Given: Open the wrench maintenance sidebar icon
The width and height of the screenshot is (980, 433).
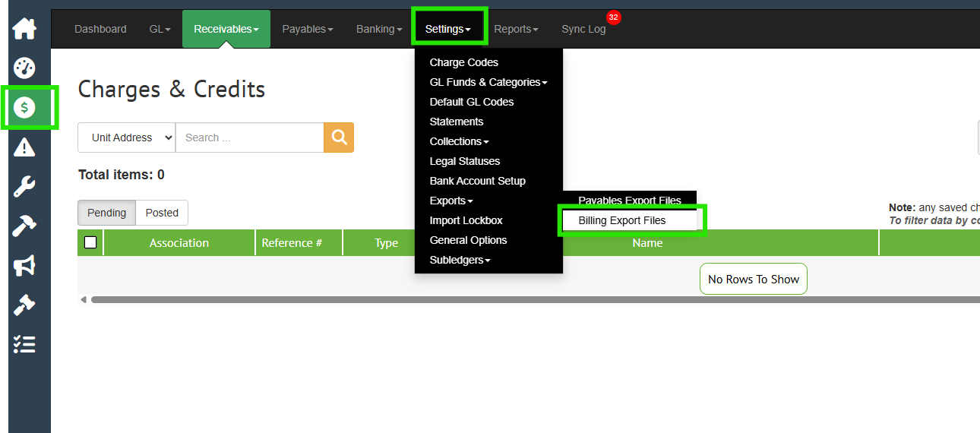Looking at the screenshot, I should click(x=24, y=187).
